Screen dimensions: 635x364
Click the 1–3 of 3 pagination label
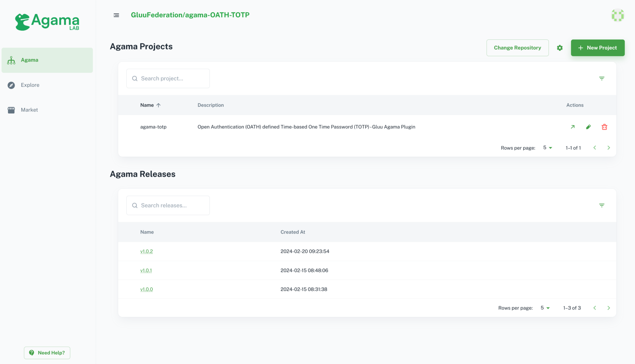tap(572, 308)
